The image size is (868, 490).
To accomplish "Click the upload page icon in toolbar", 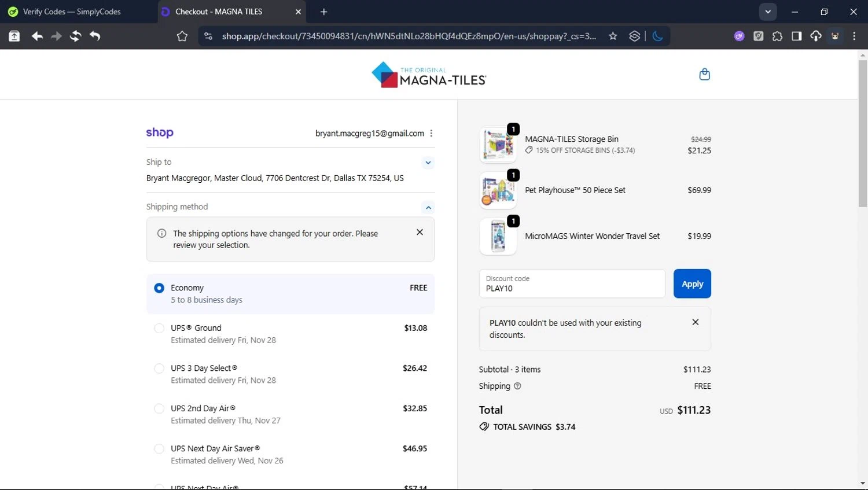I will coord(14,36).
